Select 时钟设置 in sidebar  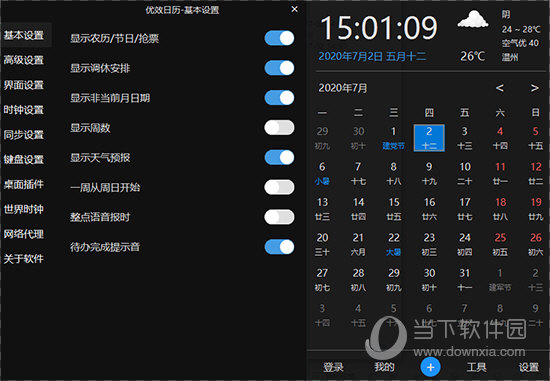(x=24, y=110)
